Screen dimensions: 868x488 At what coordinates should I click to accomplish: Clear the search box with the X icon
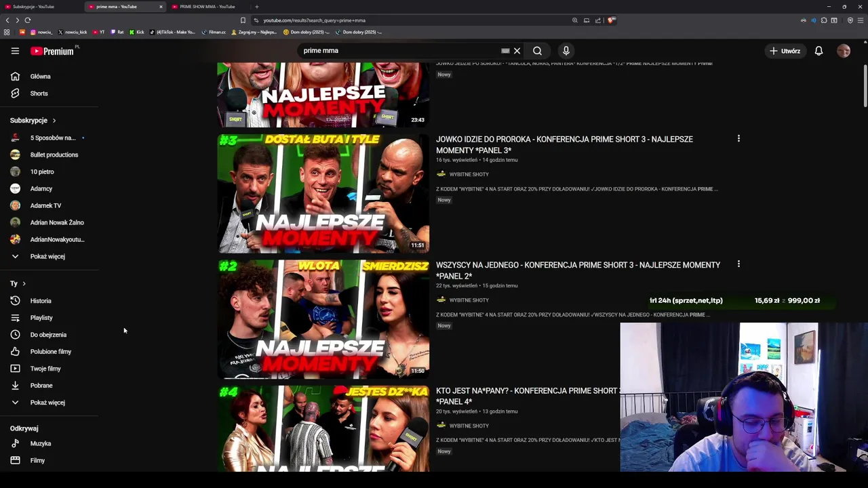[517, 51]
